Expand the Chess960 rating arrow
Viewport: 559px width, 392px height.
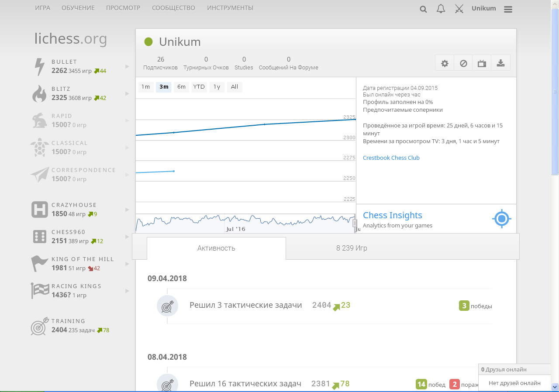[128, 237]
